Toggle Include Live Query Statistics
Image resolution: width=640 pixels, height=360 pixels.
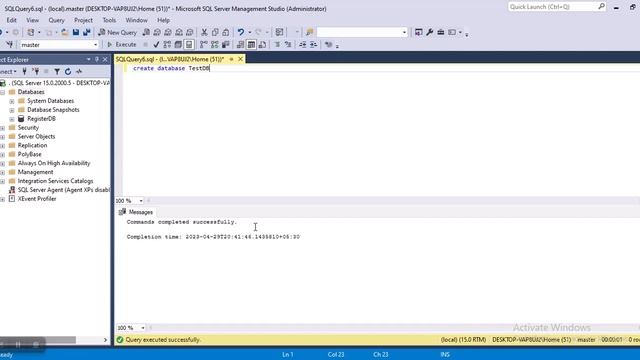[x=215, y=44]
